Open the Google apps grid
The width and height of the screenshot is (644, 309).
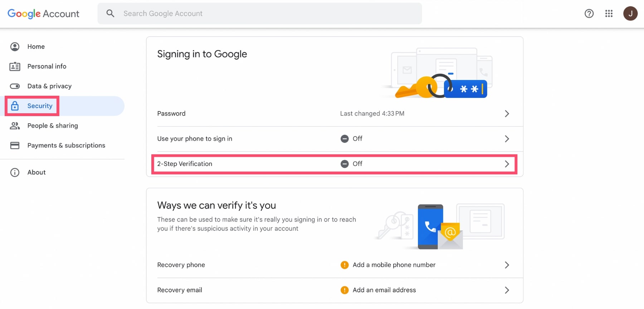pos(609,14)
